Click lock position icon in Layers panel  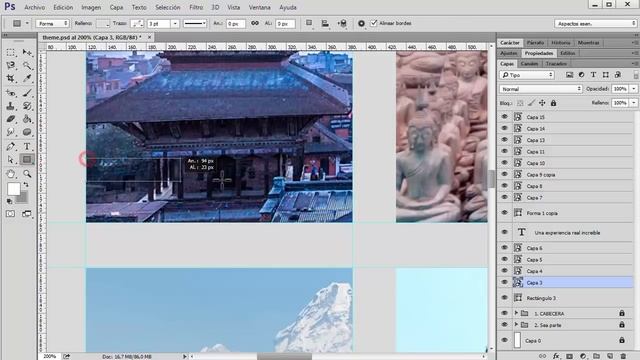pos(542,103)
